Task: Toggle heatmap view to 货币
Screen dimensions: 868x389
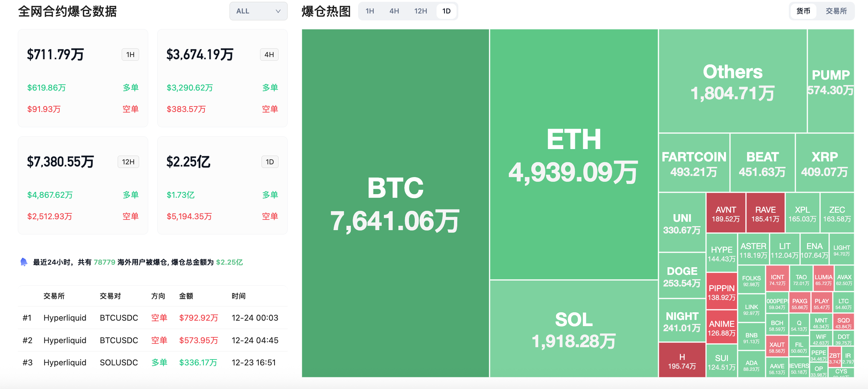Action: tap(803, 11)
